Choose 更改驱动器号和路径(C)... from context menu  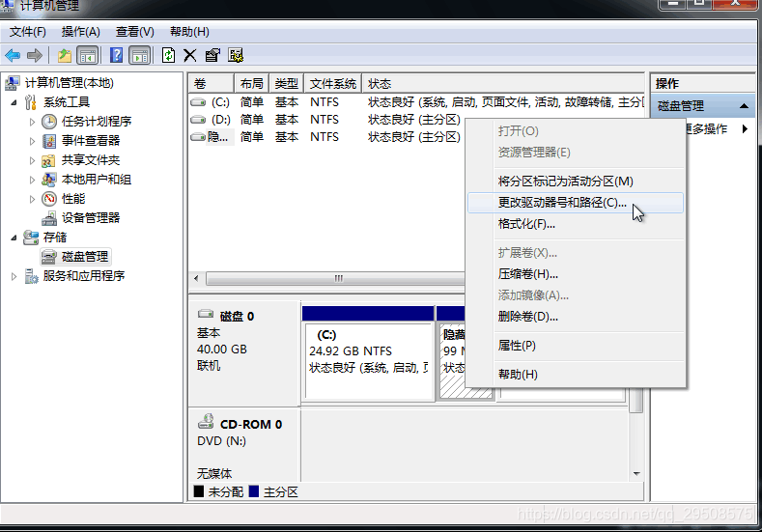click(x=576, y=203)
